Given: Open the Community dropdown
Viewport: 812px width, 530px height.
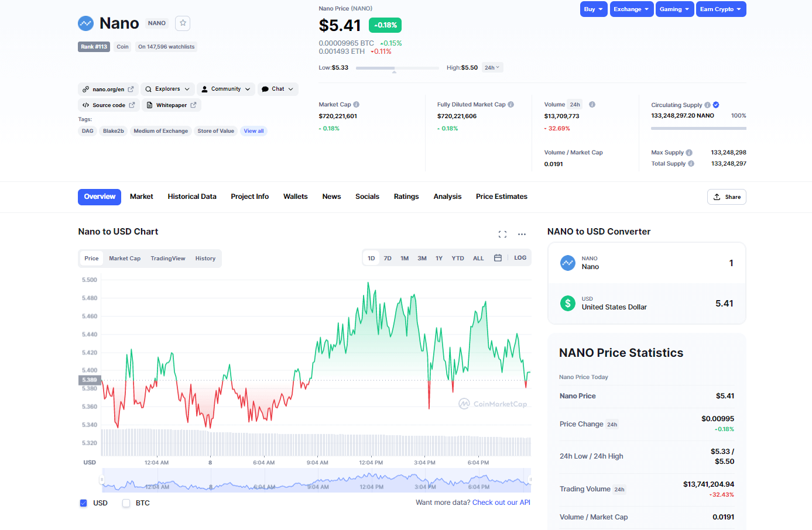Looking at the screenshot, I should (x=226, y=89).
